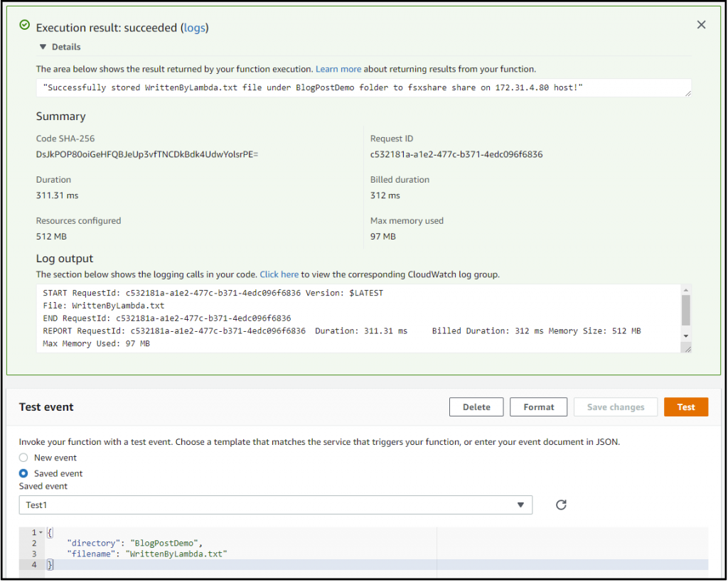The image size is (728, 582).
Task: Collapse the Details section
Action: coord(44,46)
